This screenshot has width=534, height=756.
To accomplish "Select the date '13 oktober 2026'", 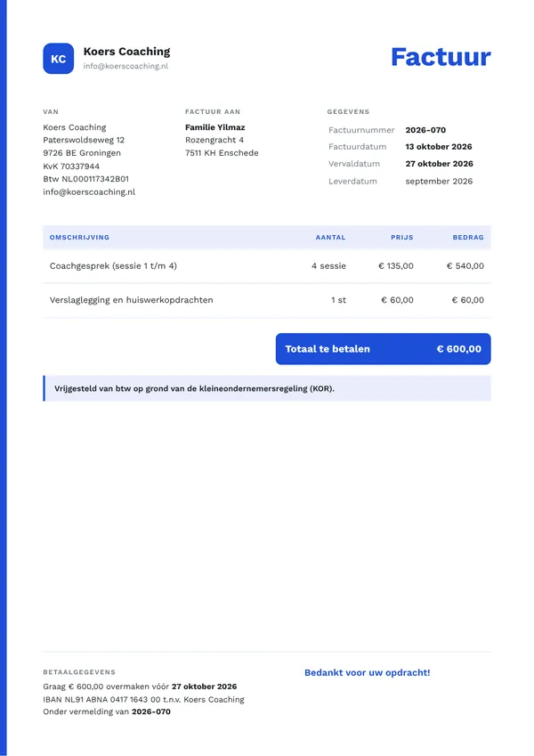I will coord(439,147).
